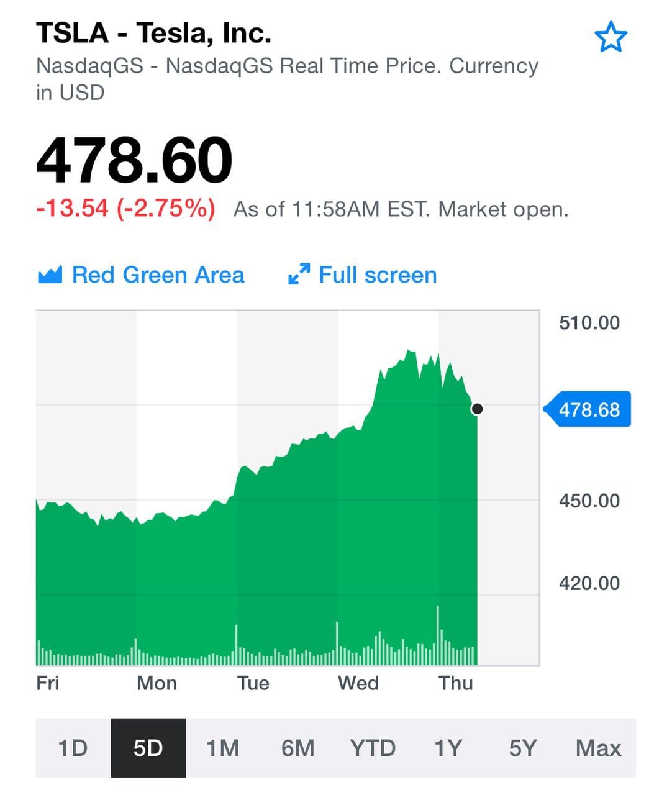Select the 1D time range
The height and width of the screenshot is (795, 672).
pyautogui.click(x=73, y=748)
